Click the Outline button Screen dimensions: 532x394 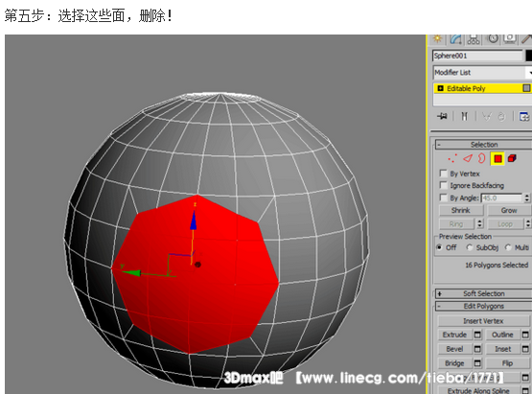tap(502, 335)
